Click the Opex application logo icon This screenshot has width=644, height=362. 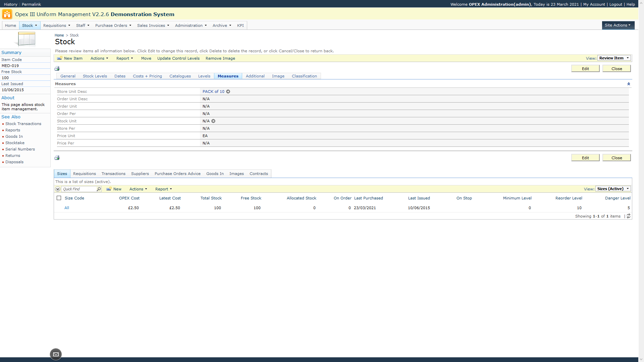tap(7, 14)
